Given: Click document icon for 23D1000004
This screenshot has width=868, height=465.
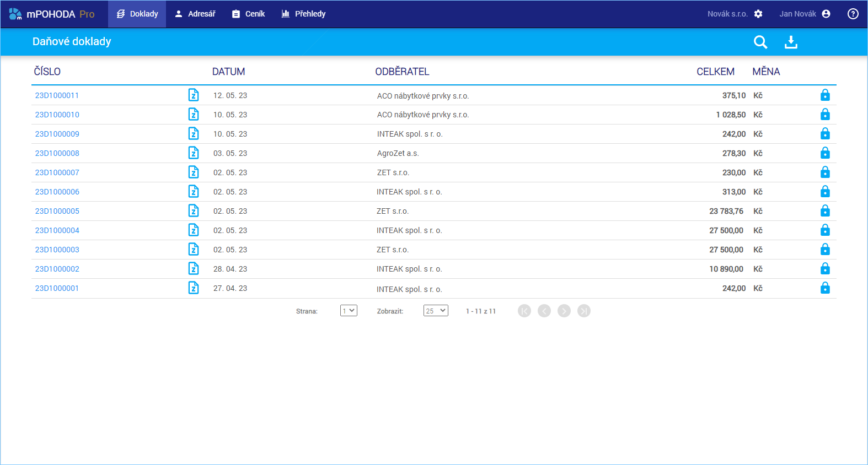Looking at the screenshot, I should pos(194,230).
